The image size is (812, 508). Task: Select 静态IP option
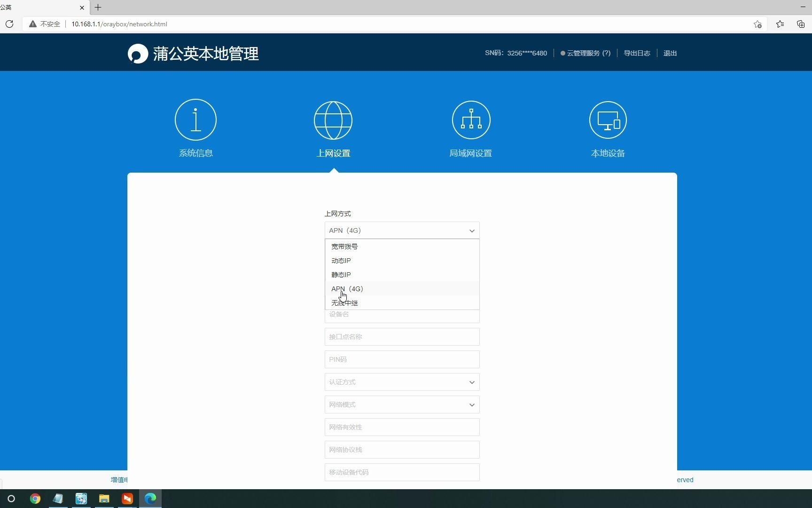pos(402,275)
